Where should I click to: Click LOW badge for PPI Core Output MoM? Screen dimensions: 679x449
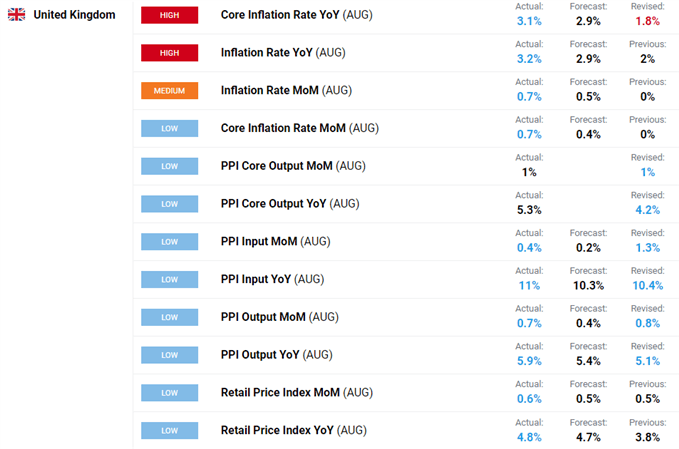pos(170,166)
